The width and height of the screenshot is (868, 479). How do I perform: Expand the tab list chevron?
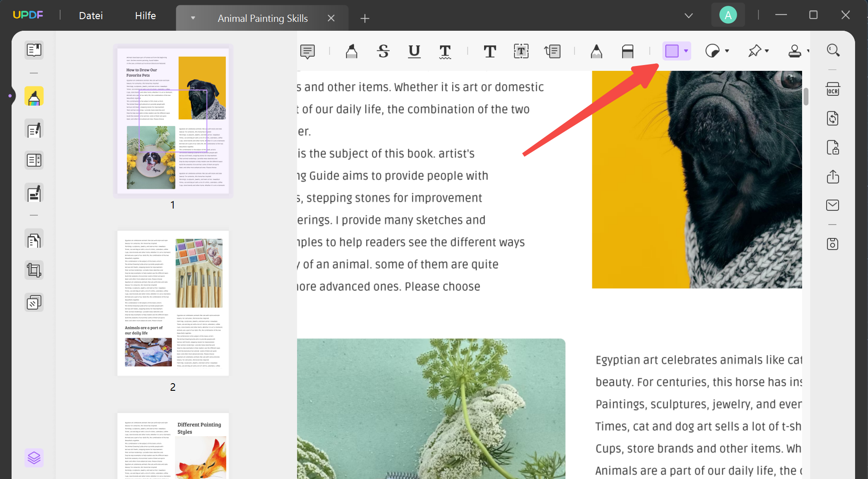point(689,15)
